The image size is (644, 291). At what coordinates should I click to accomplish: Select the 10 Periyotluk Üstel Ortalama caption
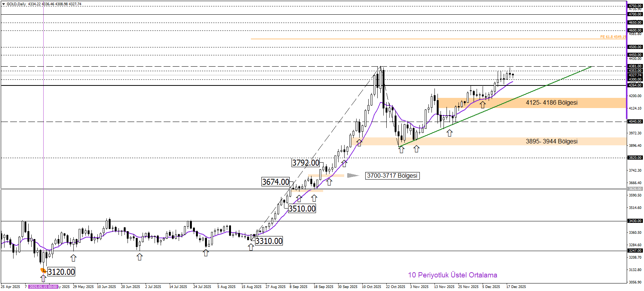tap(453, 275)
